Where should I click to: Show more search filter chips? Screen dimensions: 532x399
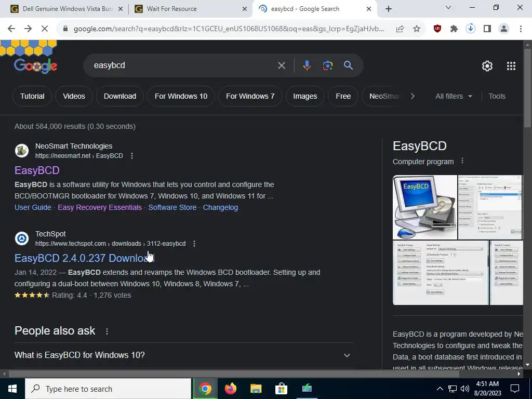point(413,96)
